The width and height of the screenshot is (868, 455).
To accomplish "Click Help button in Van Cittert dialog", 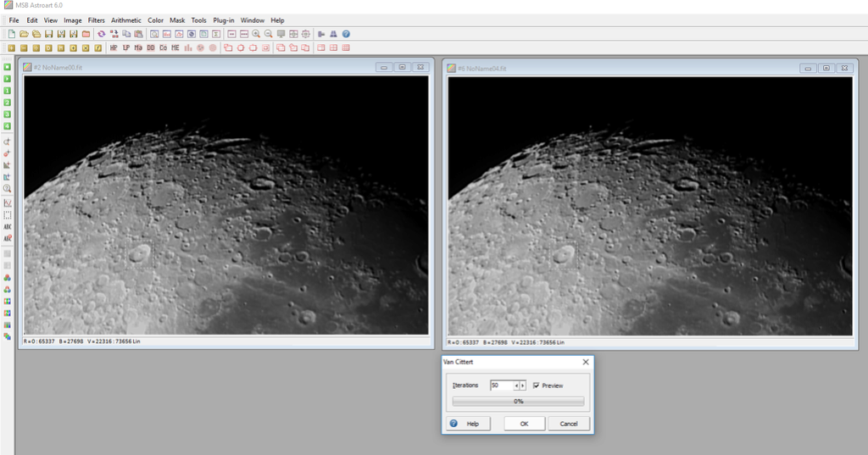I will [x=468, y=424].
